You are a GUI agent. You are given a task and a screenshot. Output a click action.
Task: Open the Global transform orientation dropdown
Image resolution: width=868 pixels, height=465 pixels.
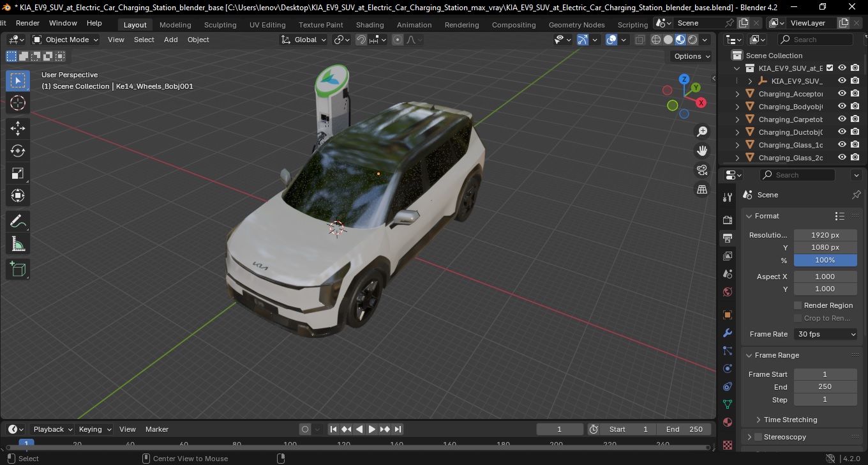303,40
